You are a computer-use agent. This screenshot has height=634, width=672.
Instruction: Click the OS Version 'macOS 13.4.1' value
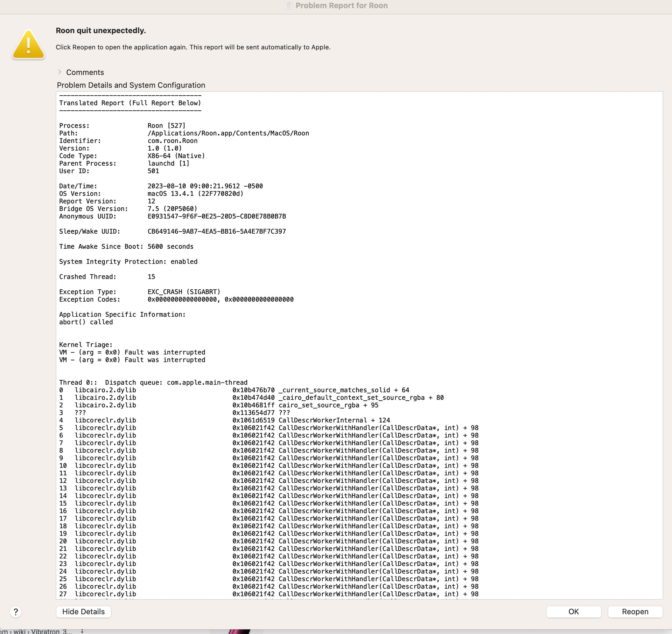(x=195, y=193)
